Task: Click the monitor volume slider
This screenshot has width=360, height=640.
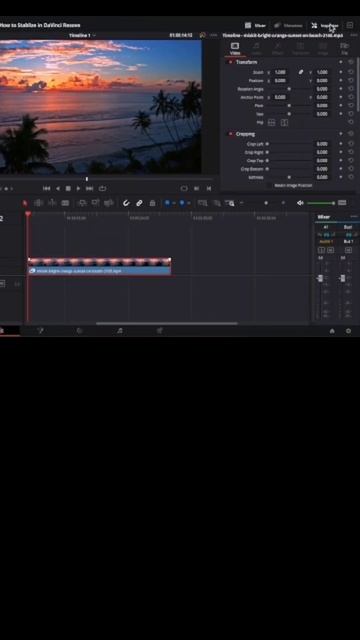Action: 321,203
